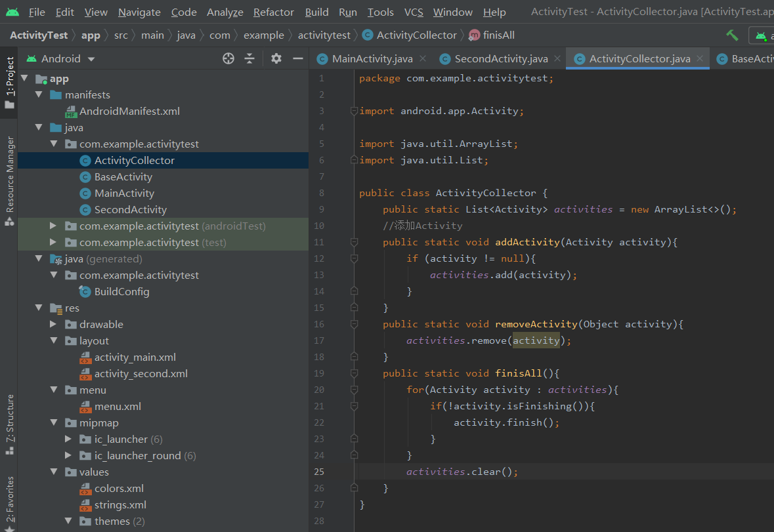Collapse the manifests folder
Viewport: 774px width, 532px height.
pyautogui.click(x=39, y=94)
